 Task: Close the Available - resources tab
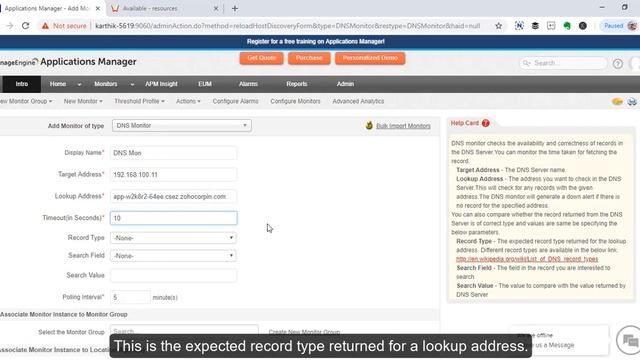click(216, 8)
